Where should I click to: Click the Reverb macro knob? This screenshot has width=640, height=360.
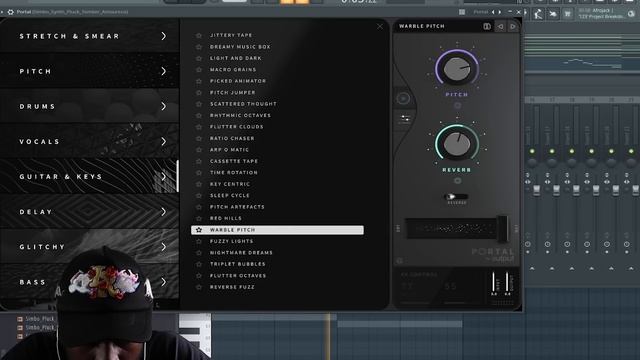click(457, 144)
